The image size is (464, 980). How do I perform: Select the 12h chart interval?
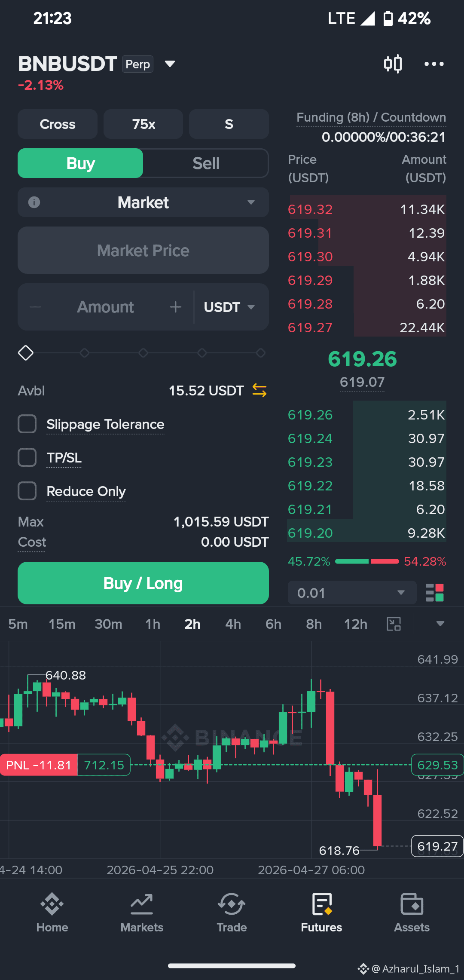click(356, 624)
